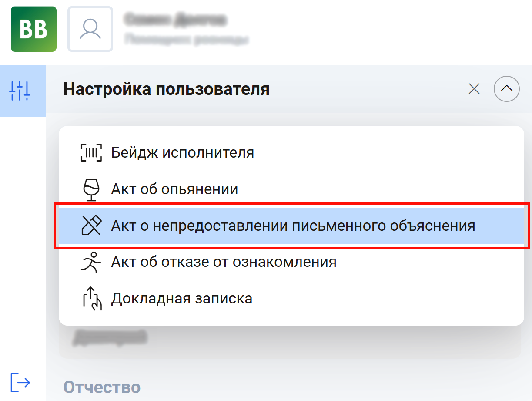Open the user profile avatar icon
The width and height of the screenshot is (532, 401).
[x=90, y=29]
